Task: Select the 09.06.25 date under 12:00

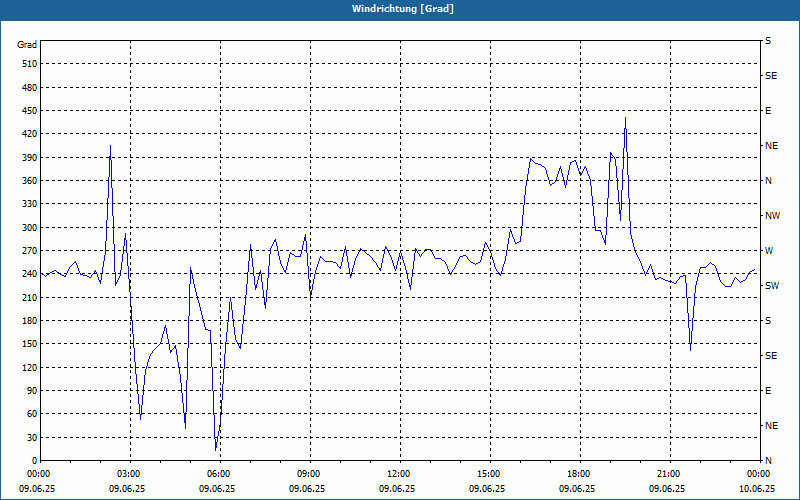Action: [x=396, y=489]
